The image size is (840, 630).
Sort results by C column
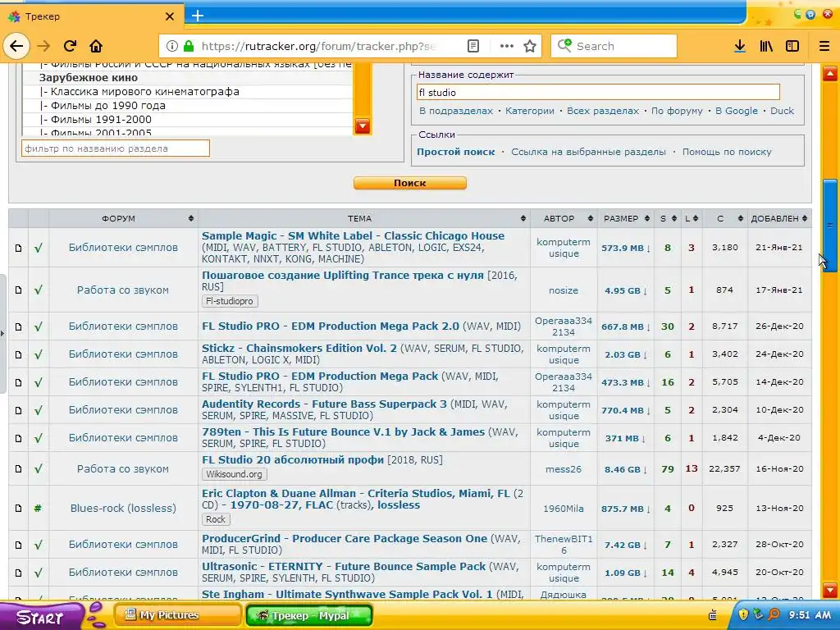coord(725,218)
